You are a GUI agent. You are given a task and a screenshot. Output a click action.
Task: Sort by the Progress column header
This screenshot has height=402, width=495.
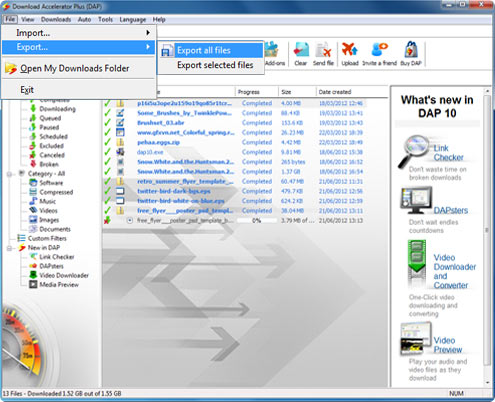pos(257,92)
